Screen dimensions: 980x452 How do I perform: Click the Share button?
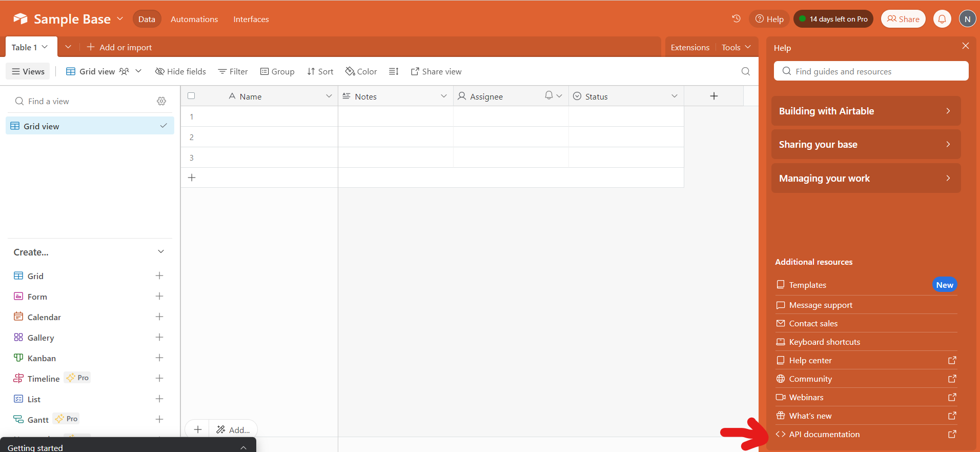click(903, 19)
